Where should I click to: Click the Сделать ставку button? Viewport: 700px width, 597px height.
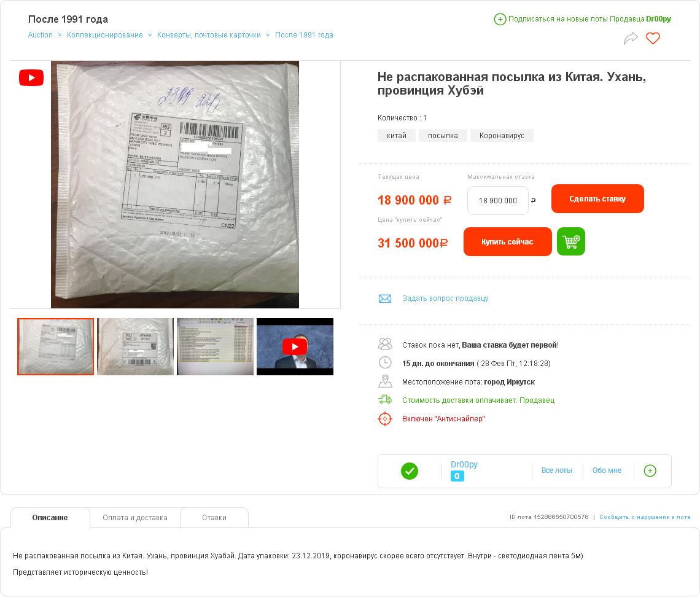point(597,199)
